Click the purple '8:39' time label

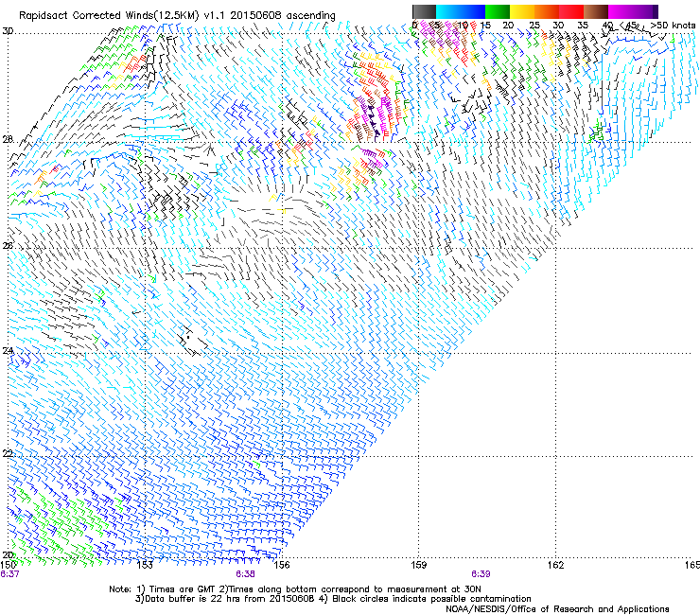click(481, 574)
